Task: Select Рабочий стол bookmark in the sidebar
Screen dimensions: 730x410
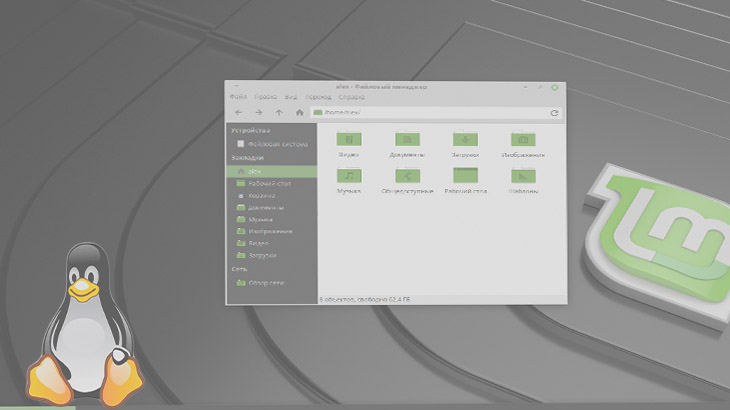Action: tap(272, 183)
